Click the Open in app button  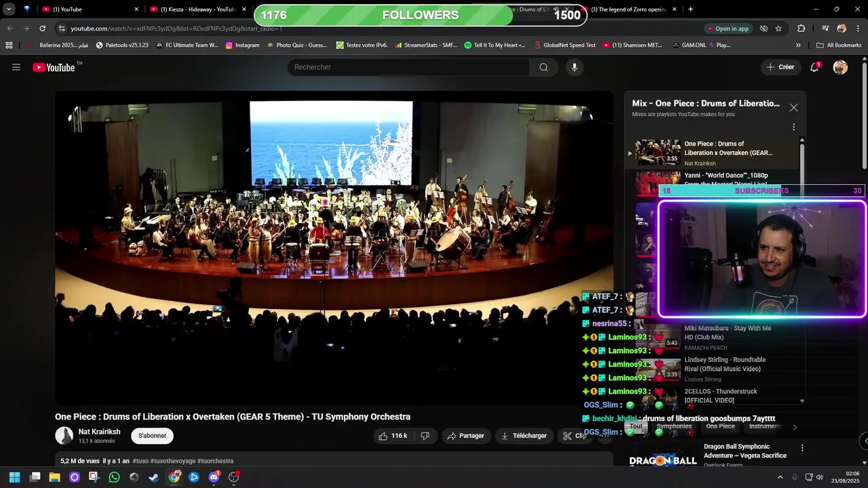tap(728, 28)
